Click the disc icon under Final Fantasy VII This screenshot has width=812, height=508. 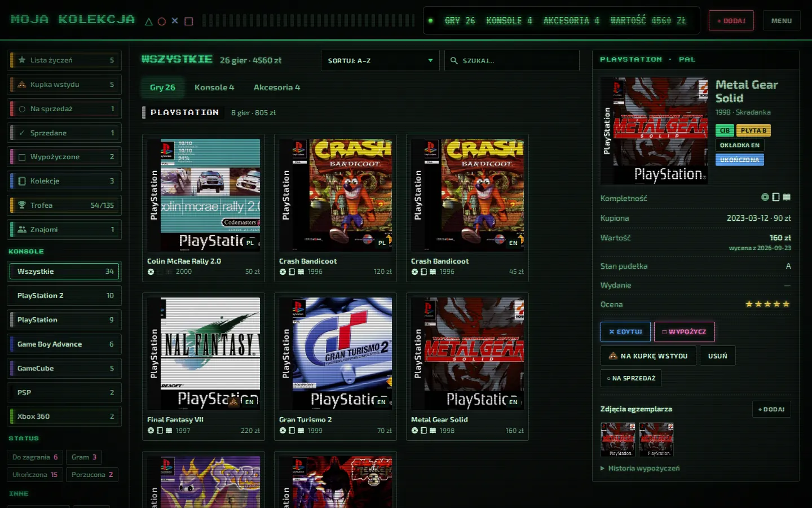point(151,431)
